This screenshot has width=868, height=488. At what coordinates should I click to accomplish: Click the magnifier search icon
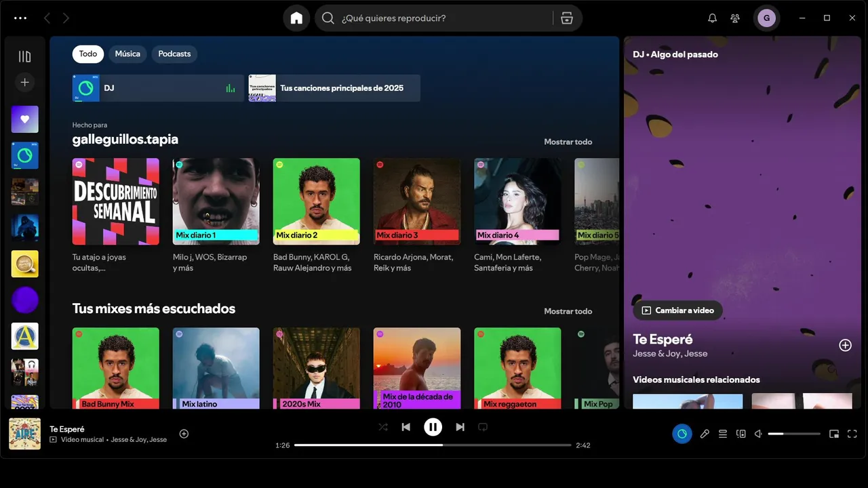[328, 18]
